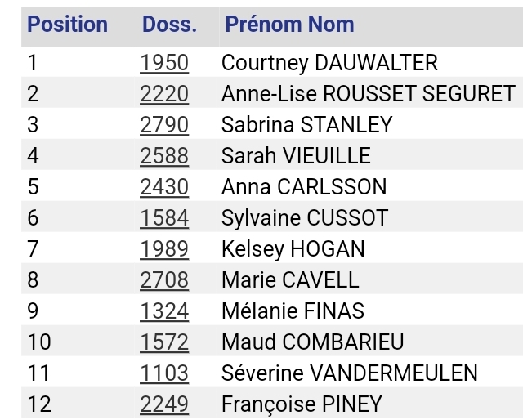Image resolution: width=523 pixels, height=420 pixels.
Task: Select Courtney DAUWALTER's name
Action: [329, 63]
